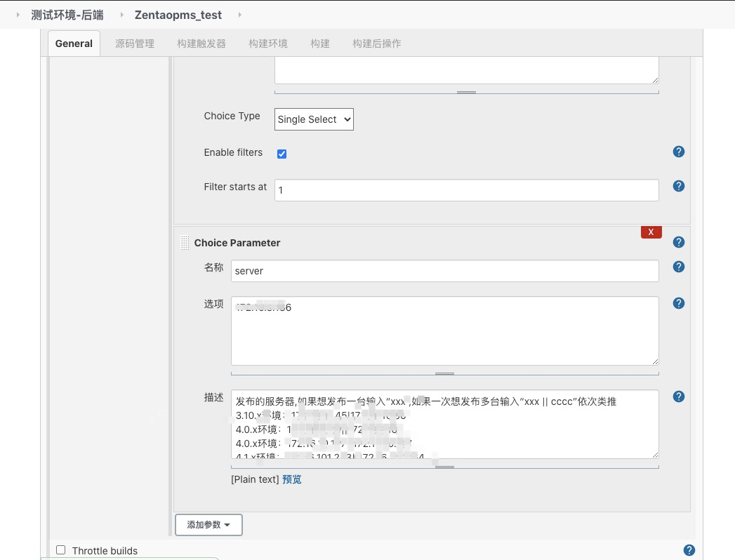
Task: Grab the resize bar under 描述 textarea
Action: tap(445, 467)
